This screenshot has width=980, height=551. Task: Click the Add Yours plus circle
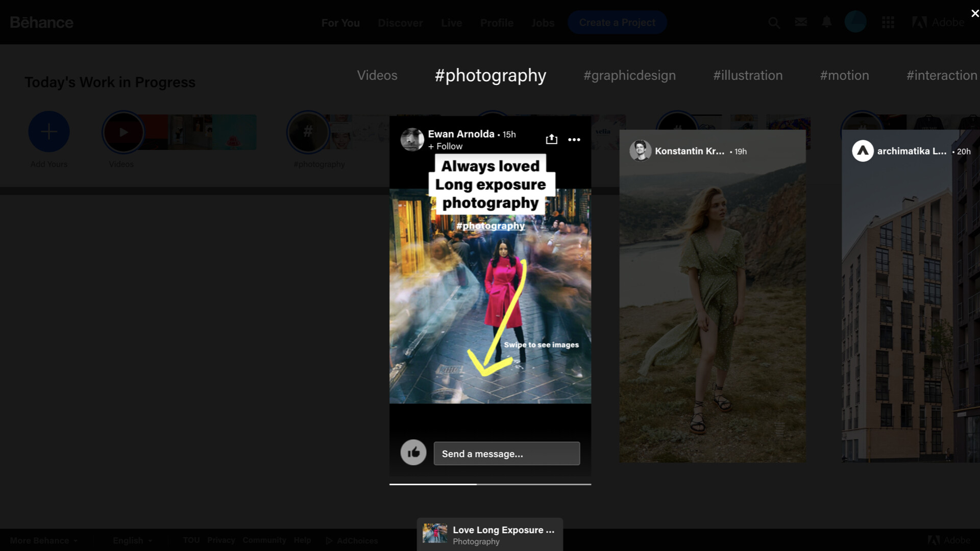[49, 132]
